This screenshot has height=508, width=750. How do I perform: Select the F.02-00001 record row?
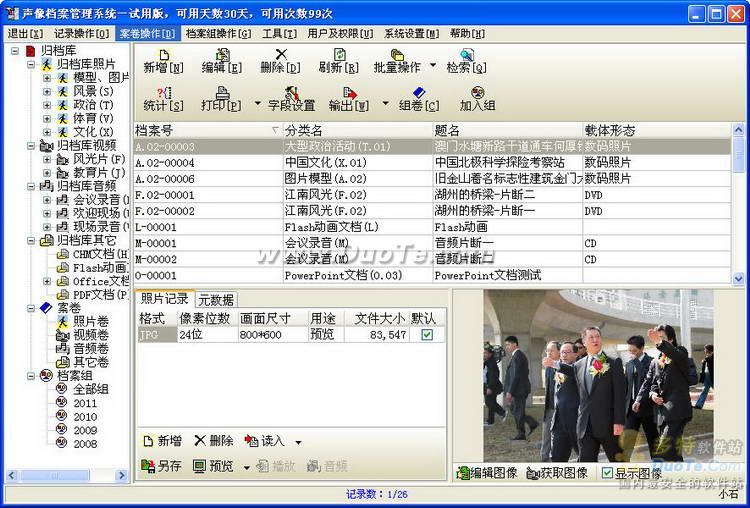point(432,195)
